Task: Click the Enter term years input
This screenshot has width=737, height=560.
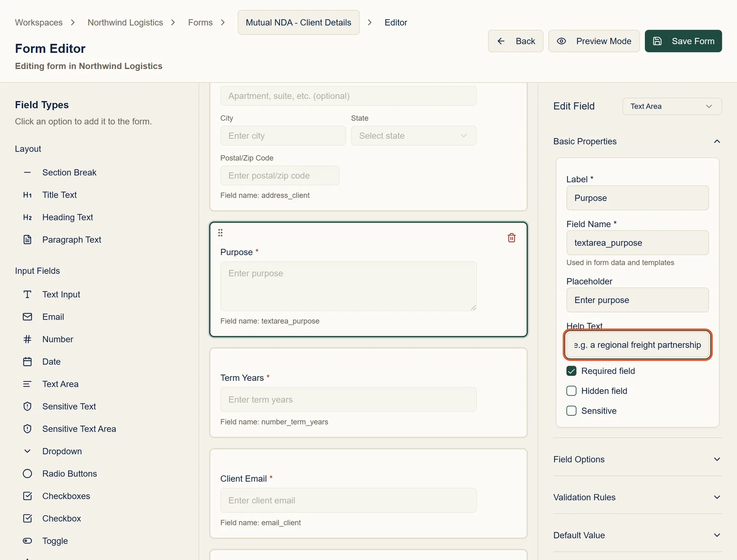Action: [348, 400]
